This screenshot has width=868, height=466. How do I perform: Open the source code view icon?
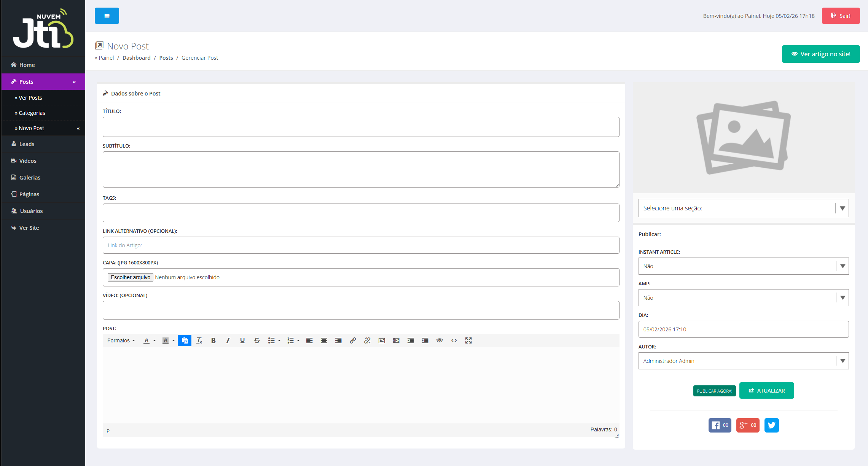(x=454, y=340)
